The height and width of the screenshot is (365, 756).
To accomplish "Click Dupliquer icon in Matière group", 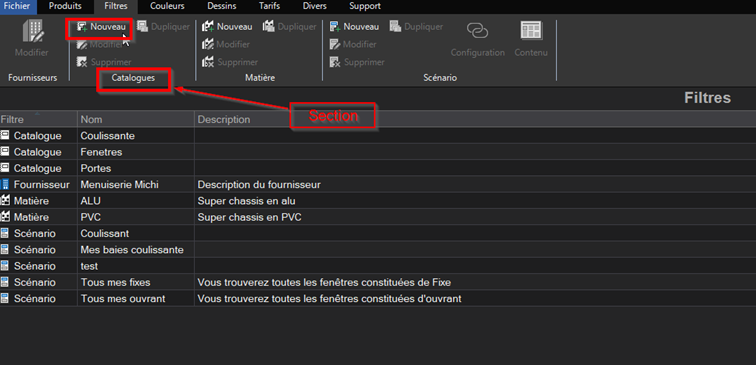I will pos(269,27).
